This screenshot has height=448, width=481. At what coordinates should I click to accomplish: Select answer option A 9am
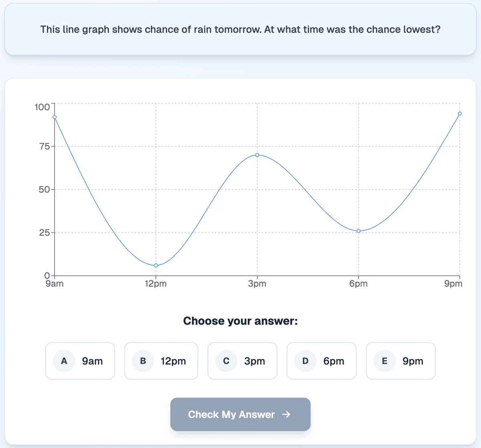pos(80,361)
